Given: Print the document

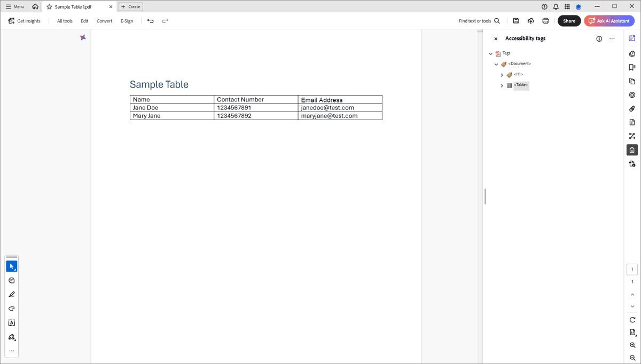Looking at the screenshot, I should click(x=545, y=21).
